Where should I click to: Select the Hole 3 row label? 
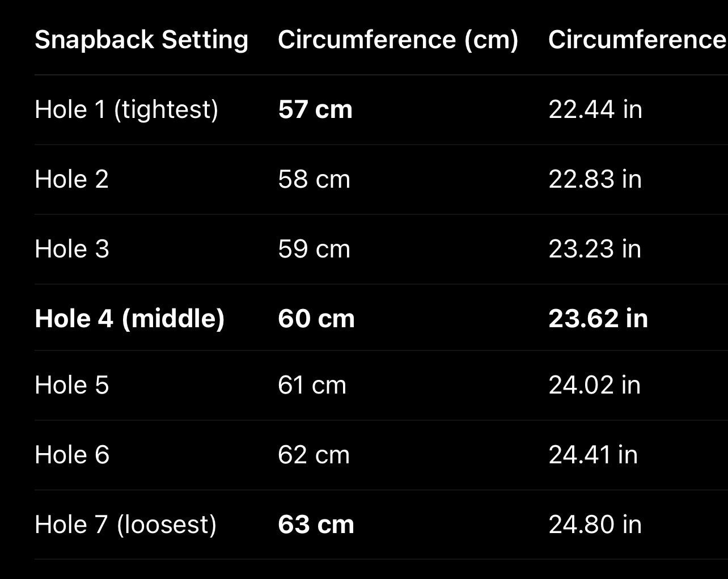click(x=72, y=249)
